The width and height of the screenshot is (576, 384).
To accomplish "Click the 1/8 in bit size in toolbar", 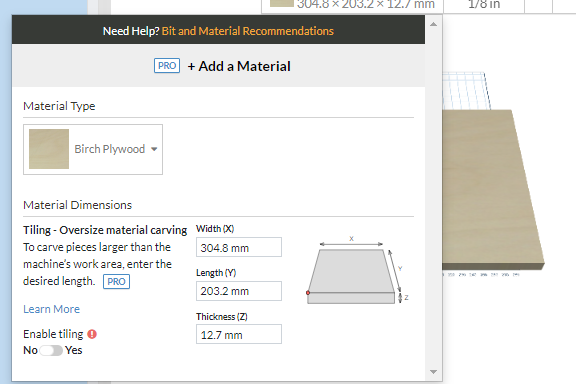I will point(484,4).
